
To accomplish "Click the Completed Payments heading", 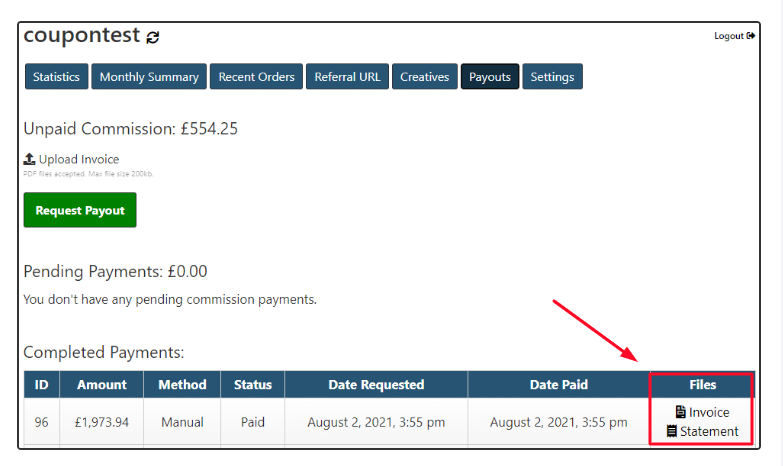I will point(104,352).
